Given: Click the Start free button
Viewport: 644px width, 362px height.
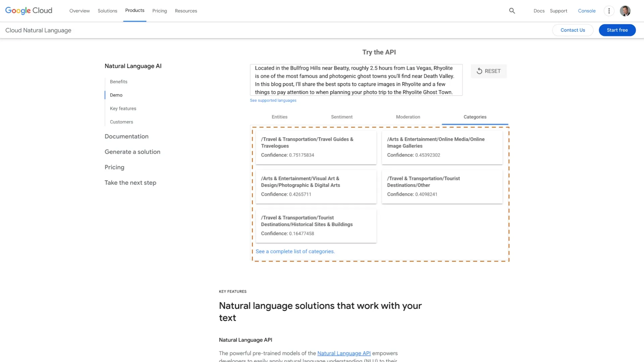Looking at the screenshot, I should pyautogui.click(x=617, y=30).
